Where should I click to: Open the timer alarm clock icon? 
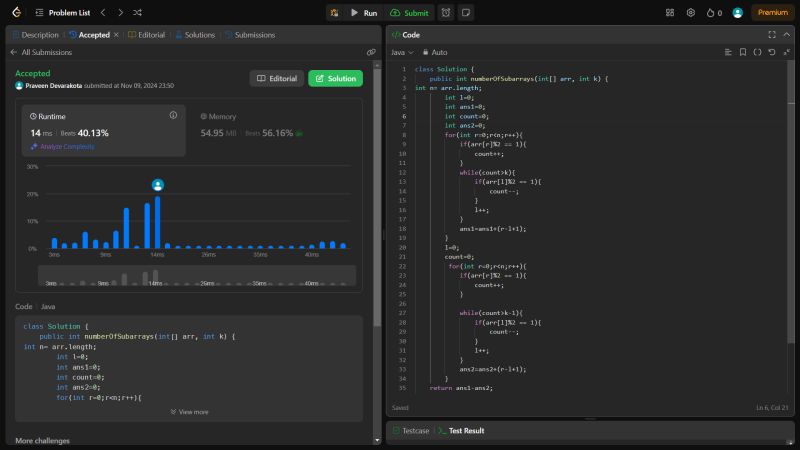[445, 13]
